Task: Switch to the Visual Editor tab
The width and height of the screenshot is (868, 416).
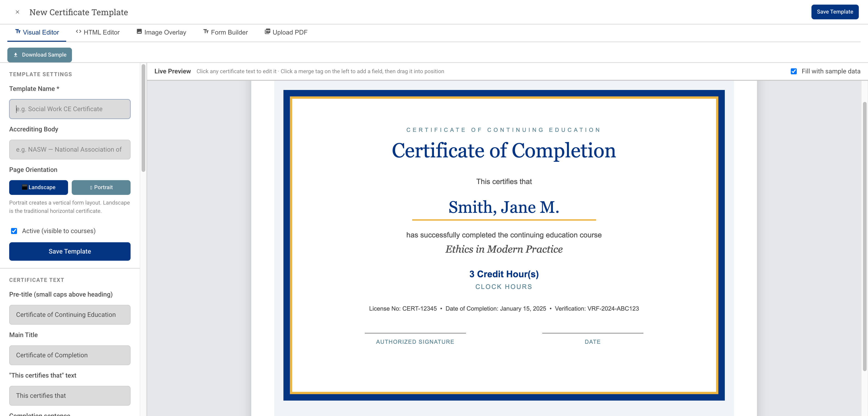Action: coord(37,32)
